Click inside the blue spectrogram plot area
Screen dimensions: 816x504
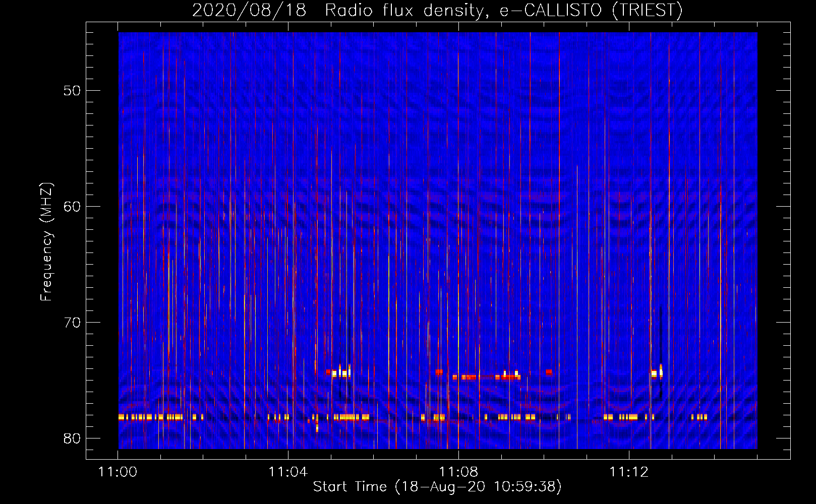438,240
